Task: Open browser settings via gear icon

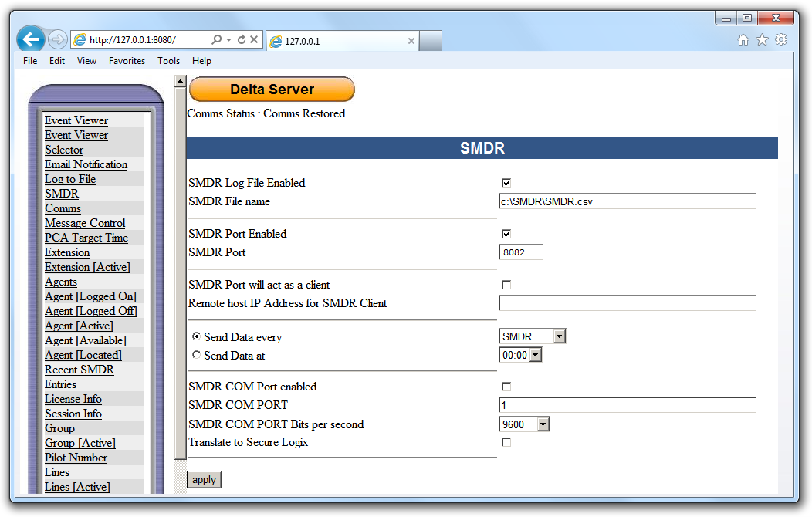Action: click(x=781, y=39)
